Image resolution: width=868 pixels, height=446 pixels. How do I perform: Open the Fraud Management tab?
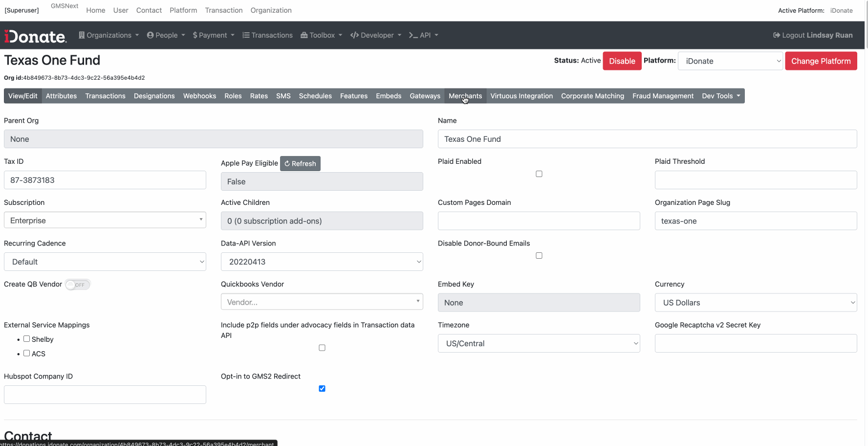point(663,96)
